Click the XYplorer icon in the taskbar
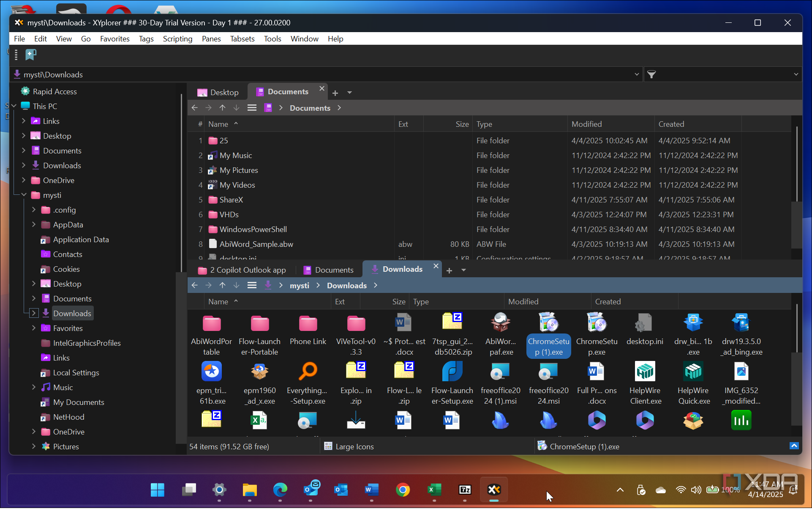The image size is (812, 511). coord(494,490)
